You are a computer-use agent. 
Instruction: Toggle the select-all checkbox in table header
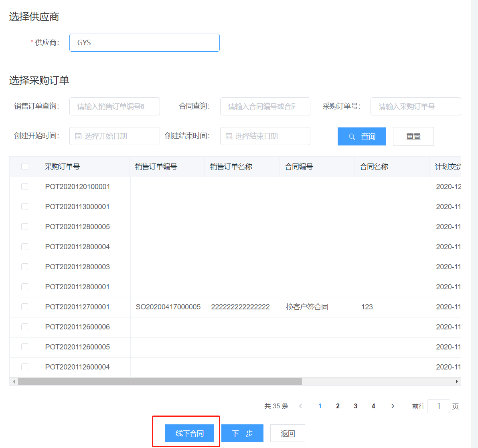[x=24, y=166]
